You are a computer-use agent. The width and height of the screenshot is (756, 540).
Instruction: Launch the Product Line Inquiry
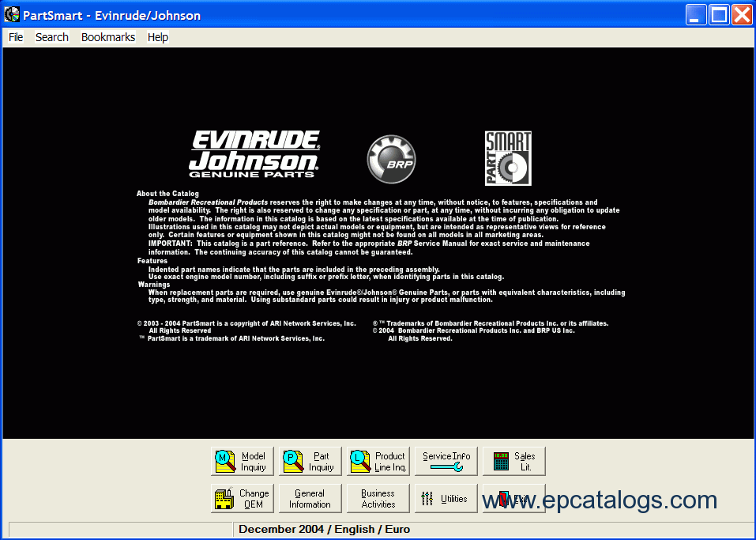coord(378,462)
